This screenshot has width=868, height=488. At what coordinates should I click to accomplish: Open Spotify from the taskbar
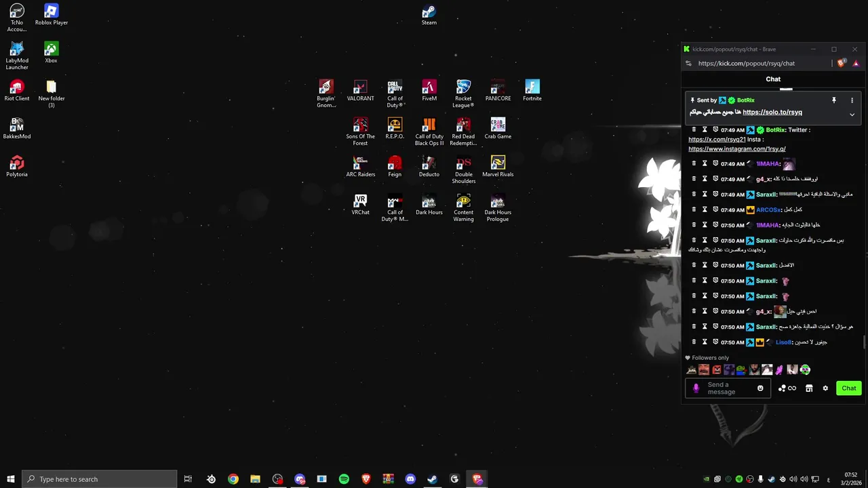click(344, 479)
